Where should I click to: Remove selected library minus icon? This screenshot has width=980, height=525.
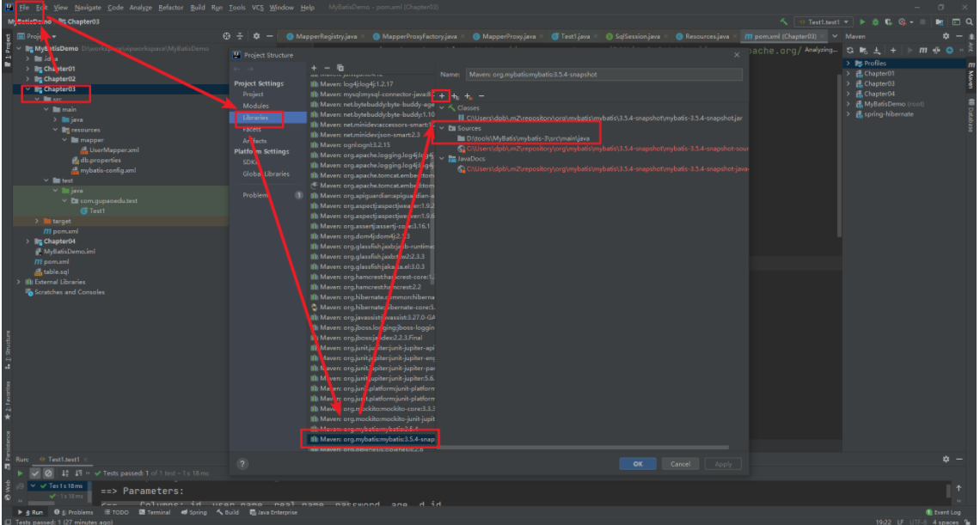pos(327,68)
